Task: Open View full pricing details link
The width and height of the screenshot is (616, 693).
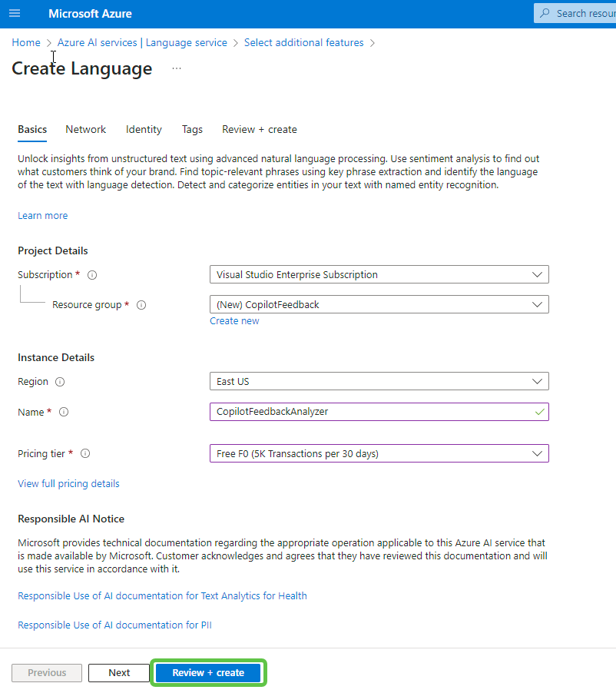Action: click(68, 484)
